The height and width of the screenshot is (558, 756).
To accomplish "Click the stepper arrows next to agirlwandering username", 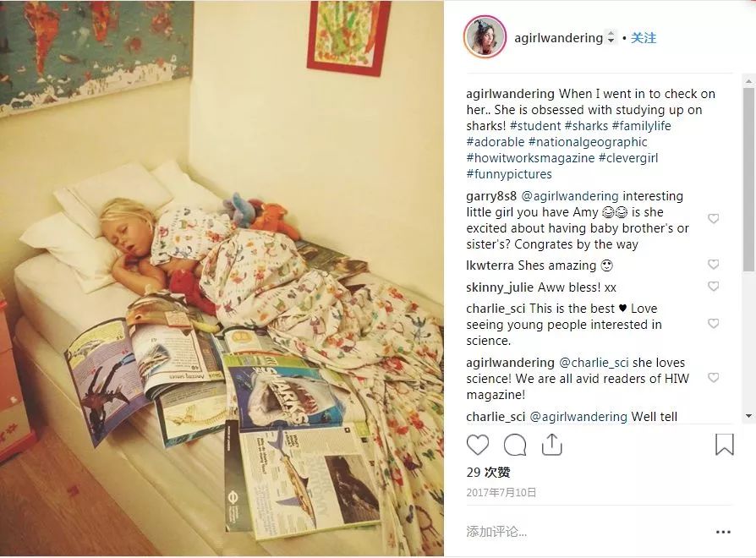I will pos(611,37).
